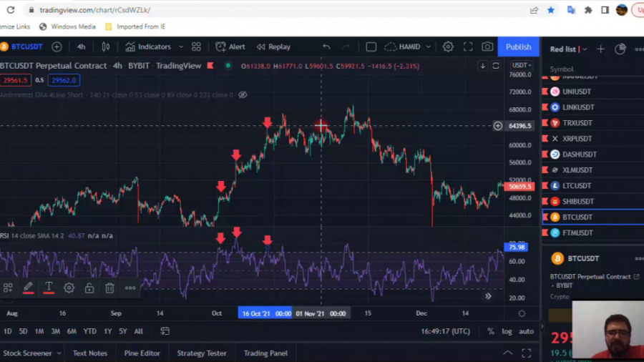
Task: Switch to Strategy Tester tab
Action: click(x=202, y=353)
